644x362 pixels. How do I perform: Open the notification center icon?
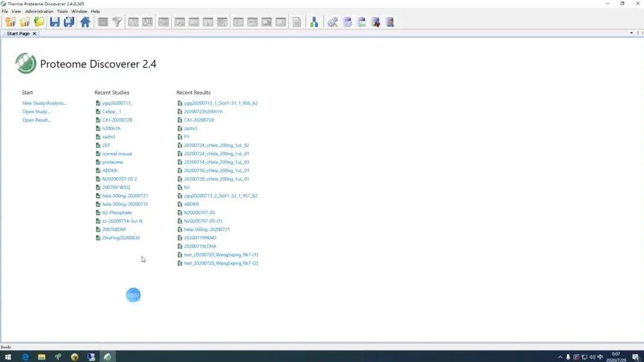636,357
